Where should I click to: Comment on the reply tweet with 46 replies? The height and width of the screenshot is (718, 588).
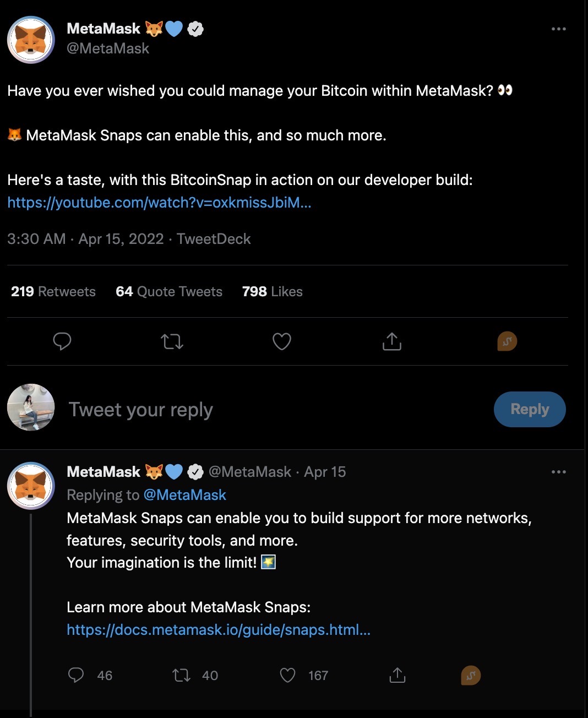pyautogui.click(x=76, y=675)
